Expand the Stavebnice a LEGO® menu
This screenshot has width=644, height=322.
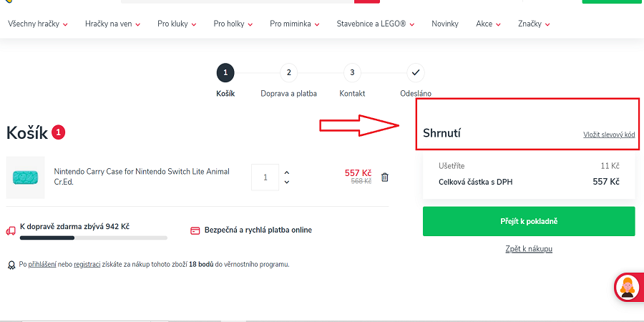tap(376, 24)
